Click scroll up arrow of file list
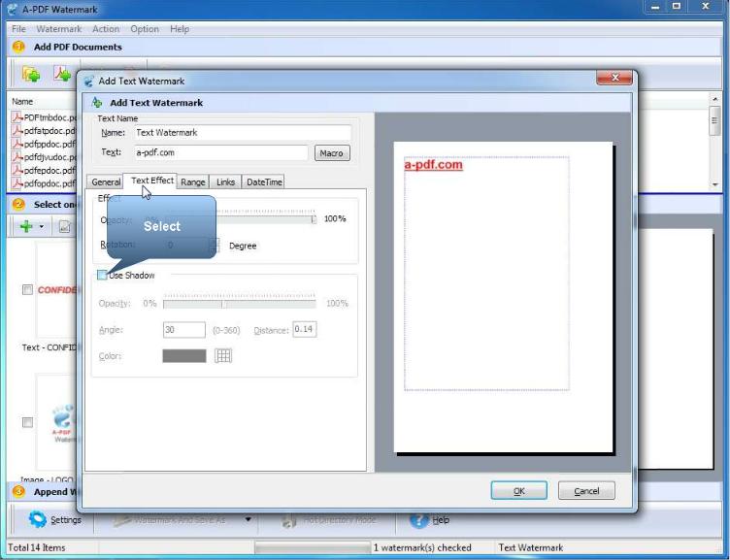 tap(714, 99)
